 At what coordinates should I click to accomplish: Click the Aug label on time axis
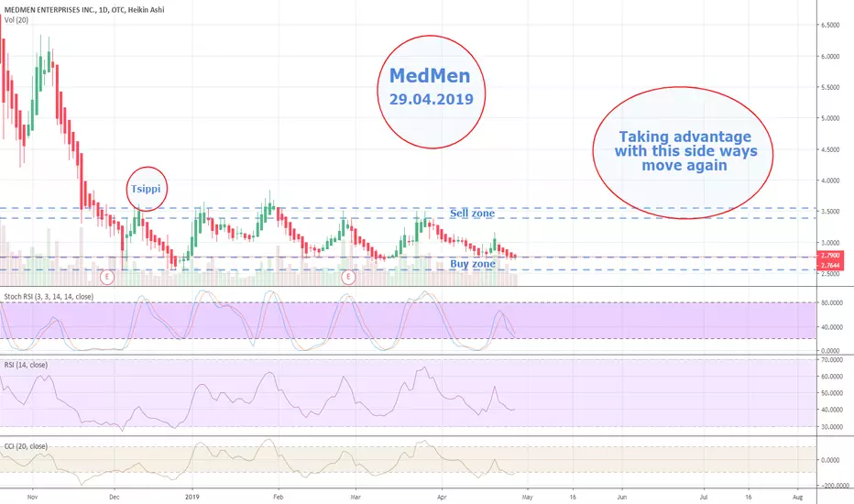pos(798,497)
